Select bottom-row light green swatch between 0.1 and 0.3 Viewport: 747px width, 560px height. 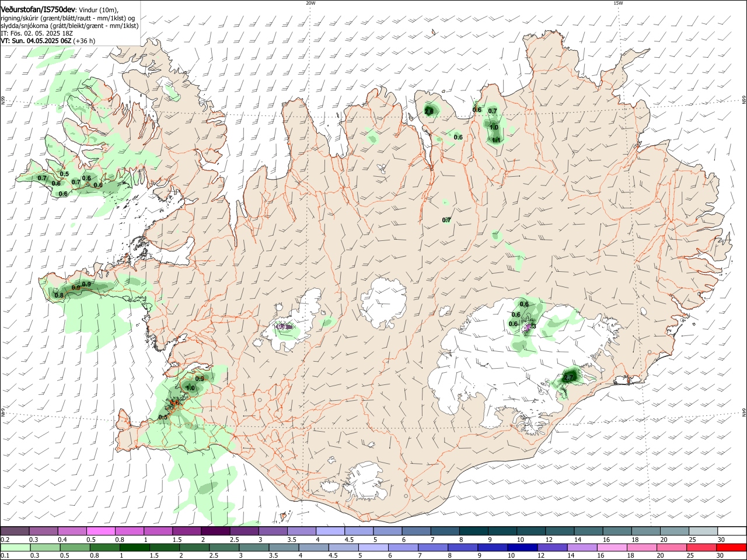(x=15, y=548)
